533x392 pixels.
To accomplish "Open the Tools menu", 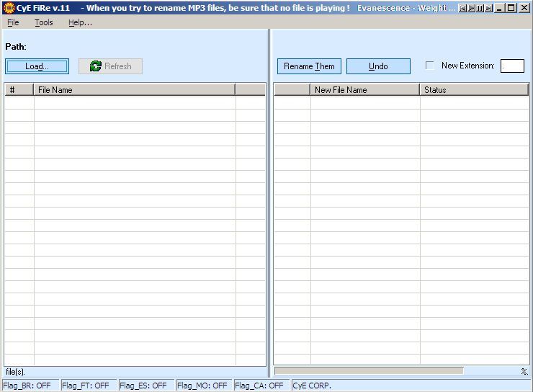I will tap(44, 22).
